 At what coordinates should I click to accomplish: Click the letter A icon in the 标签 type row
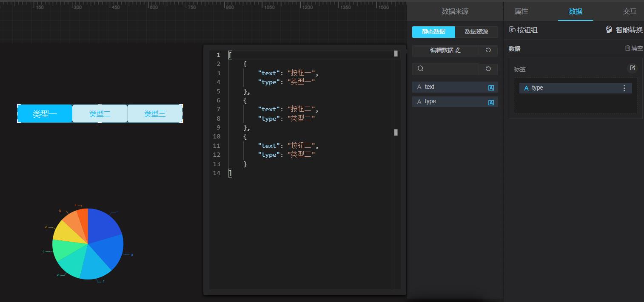tap(526, 88)
